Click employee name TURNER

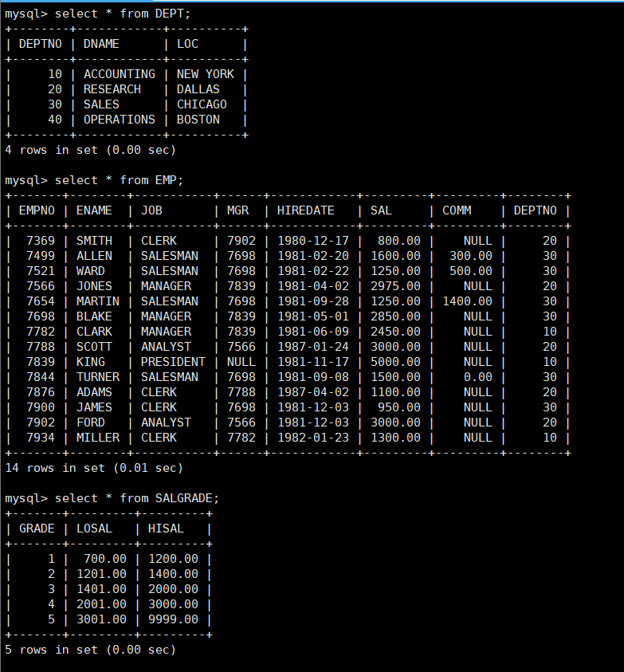98,377
